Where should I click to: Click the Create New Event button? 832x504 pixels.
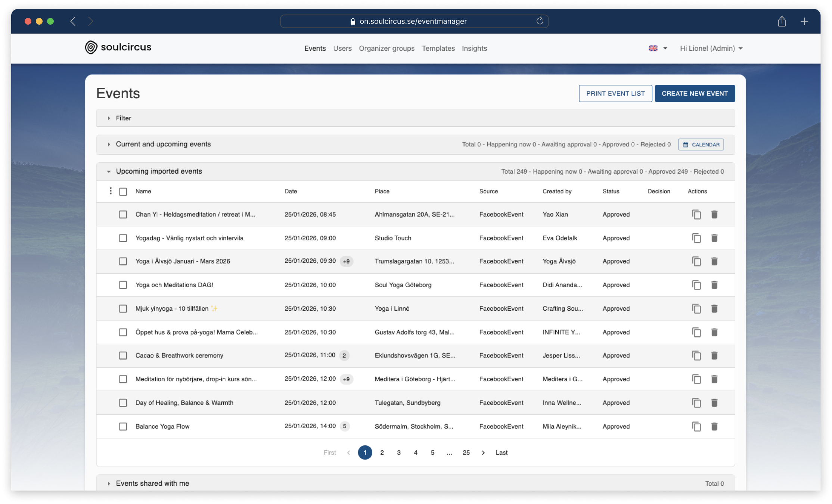point(695,93)
